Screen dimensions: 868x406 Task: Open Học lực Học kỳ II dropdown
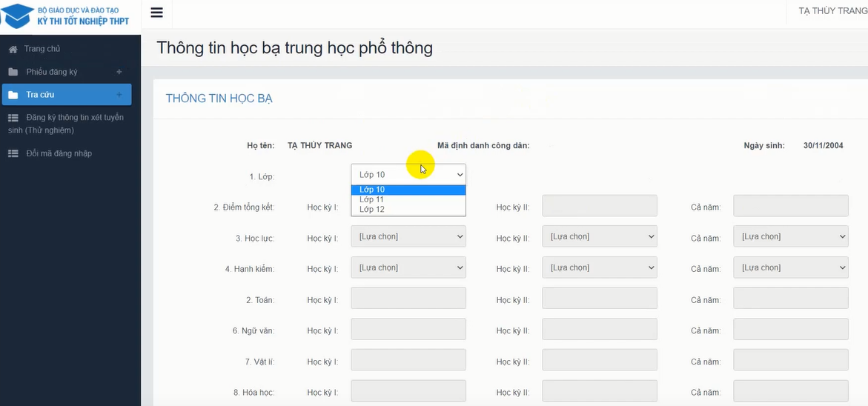(599, 237)
